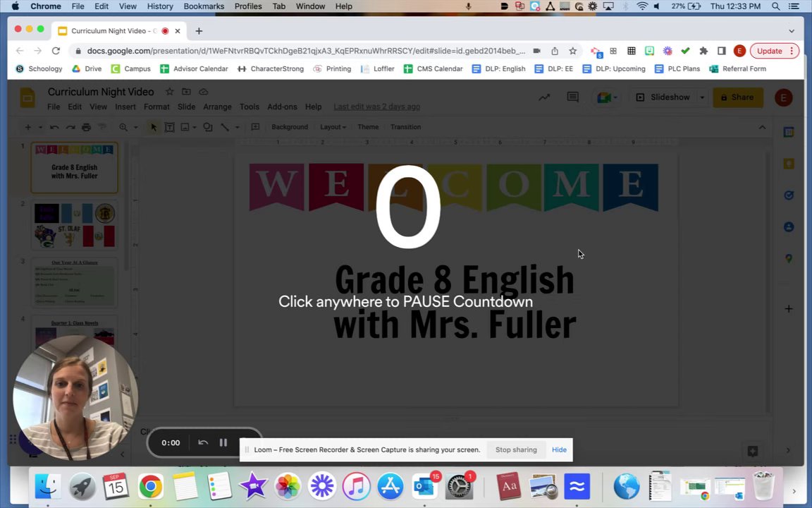Image resolution: width=812 pixels, height=508 pixels.
Task: Expand the Layout dropdown
Action: point(333,127)
